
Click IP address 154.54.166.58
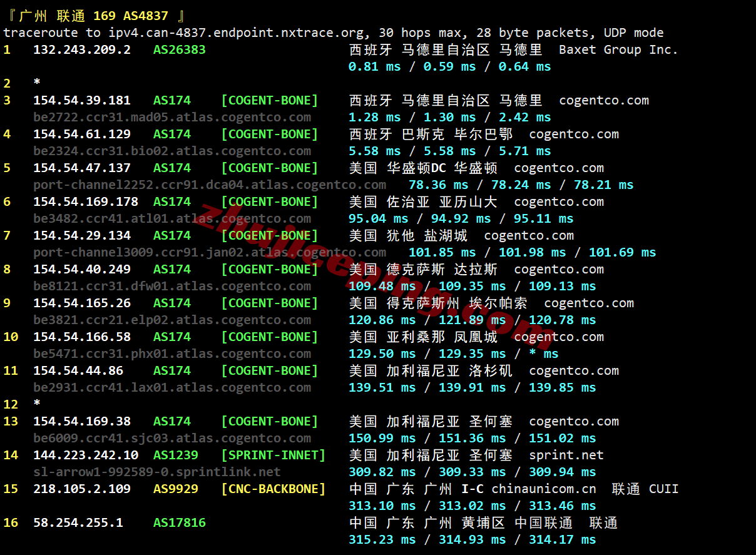pyautogui.click(x=82, y=337)
